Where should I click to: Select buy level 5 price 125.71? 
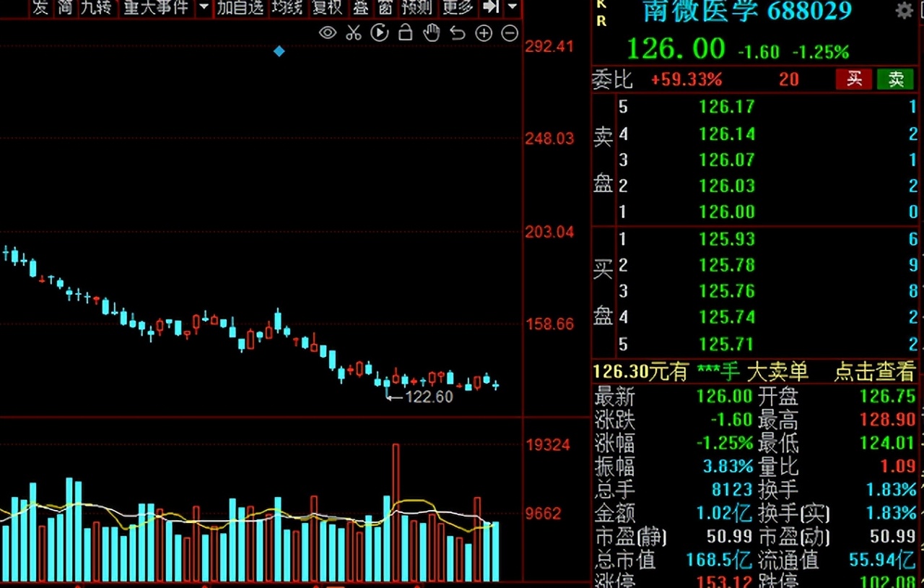point(726,344)
